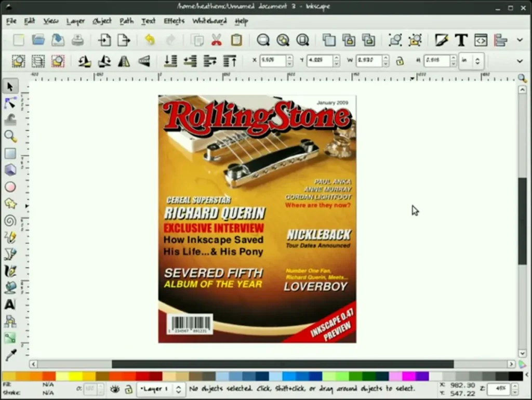This screenshot has width=532, height=400.
Task: Pick the black palette swatch
Action: point(516,376)
